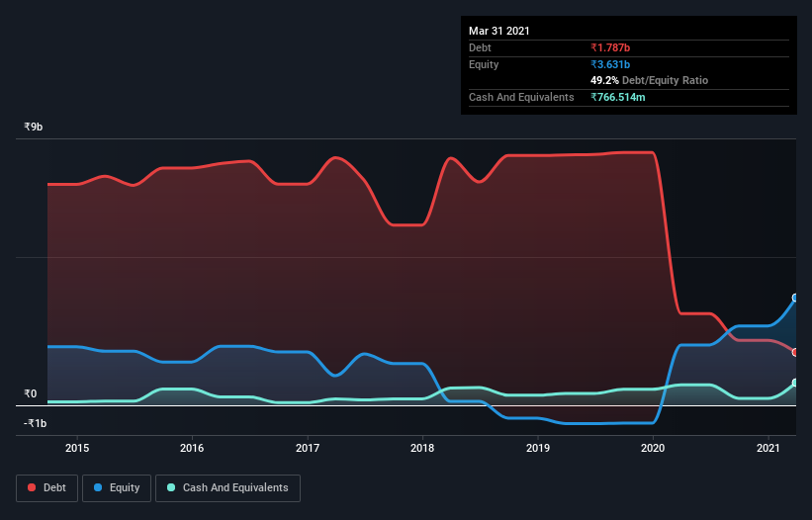Click the ₹0 y-axis label
This screenshot has height=520, width=812.
(31, 393)
